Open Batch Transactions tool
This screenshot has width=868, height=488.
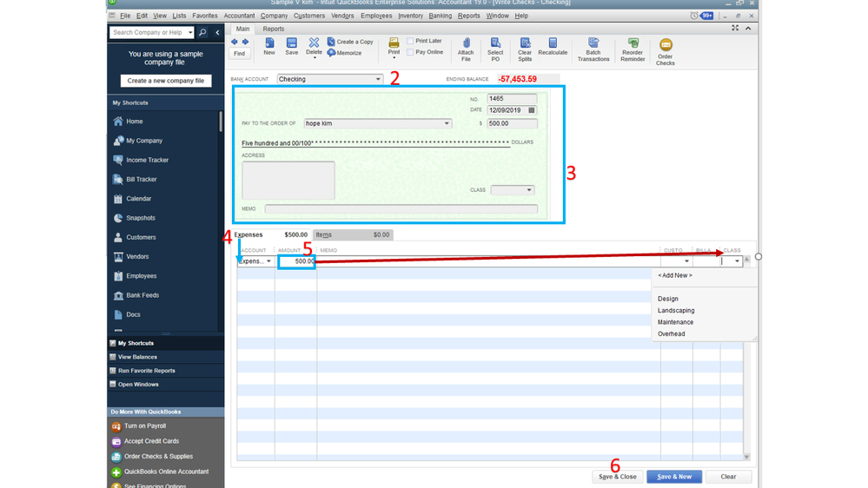point(593,49)
